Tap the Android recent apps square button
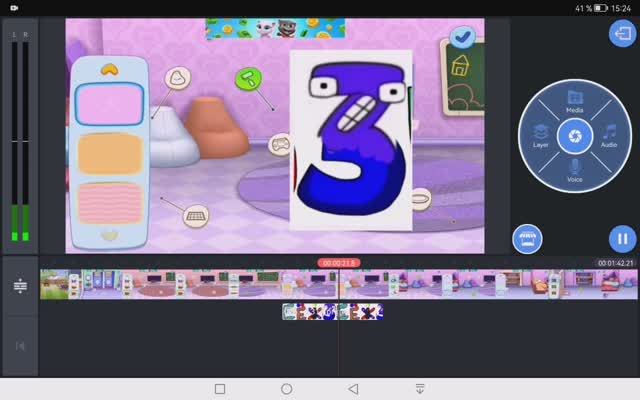640x400 pixels. point(220,389)
